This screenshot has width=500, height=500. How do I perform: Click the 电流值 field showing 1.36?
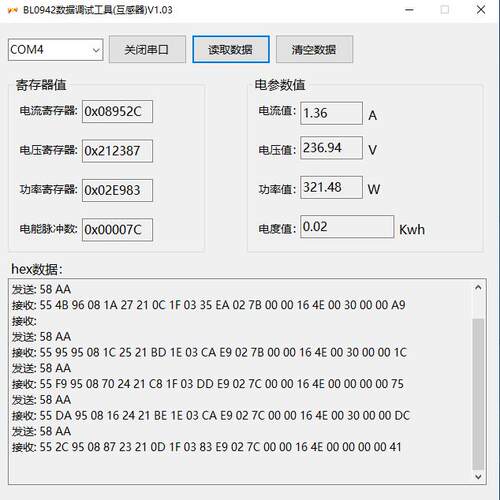[x=331, y=113]
